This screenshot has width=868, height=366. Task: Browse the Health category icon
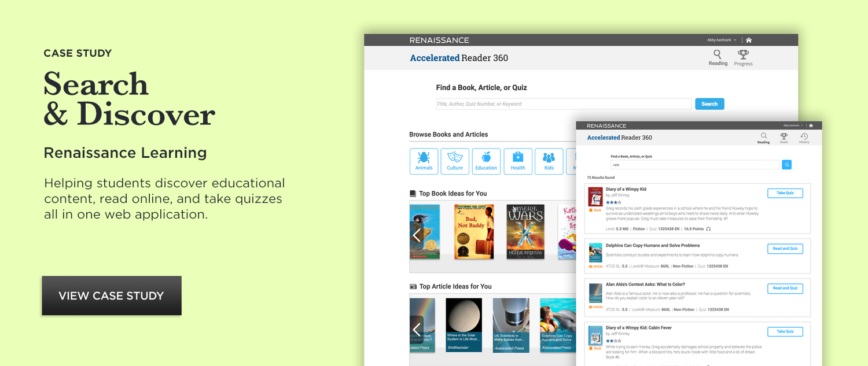point(518,161)
